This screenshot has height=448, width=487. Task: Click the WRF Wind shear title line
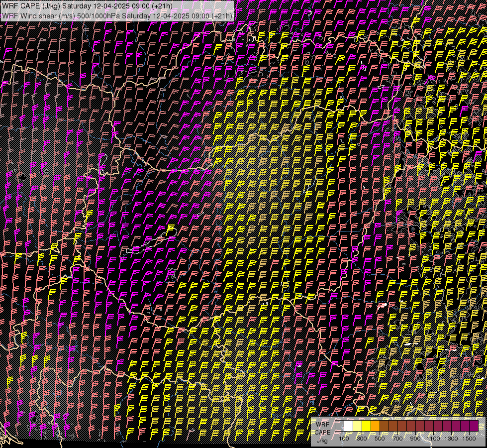pyautogui.click(x=117, y=16)
